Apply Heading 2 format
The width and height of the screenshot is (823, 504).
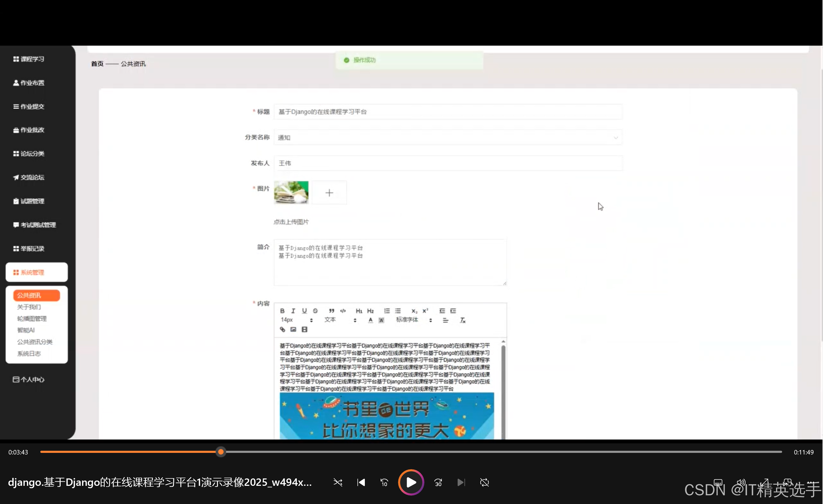[x=370, y=311]
